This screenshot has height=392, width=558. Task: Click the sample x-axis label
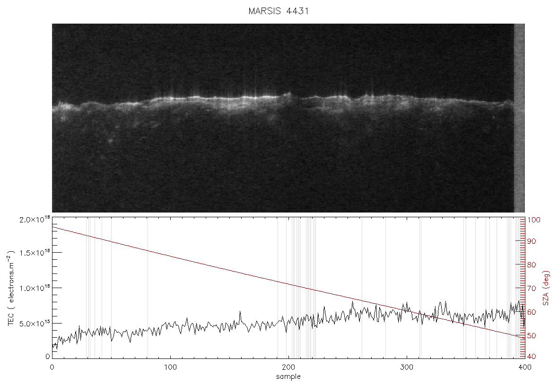288,376
